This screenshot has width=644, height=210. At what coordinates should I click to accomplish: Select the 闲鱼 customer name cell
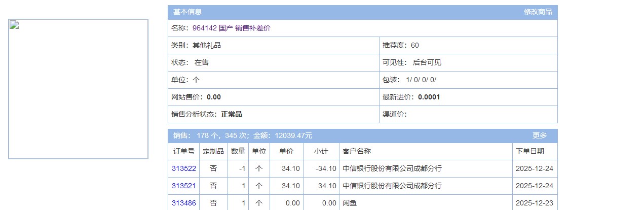point(350,203)
